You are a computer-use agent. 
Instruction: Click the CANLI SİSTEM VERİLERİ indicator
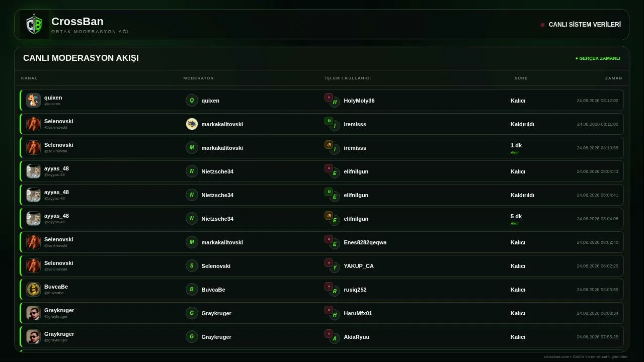click(x=581, y=25)
